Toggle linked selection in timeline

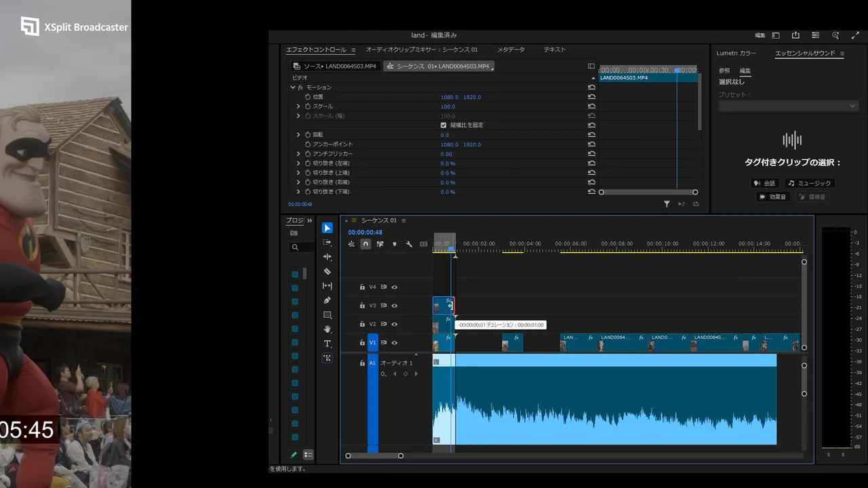click(380, 244)
